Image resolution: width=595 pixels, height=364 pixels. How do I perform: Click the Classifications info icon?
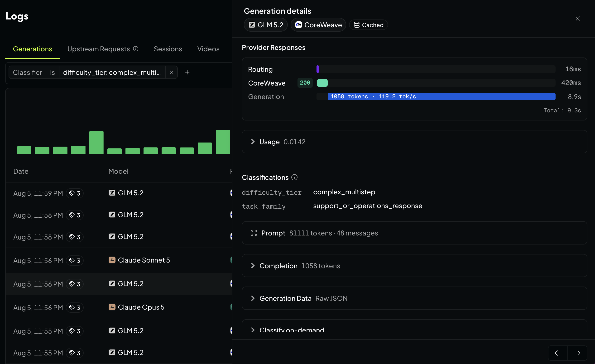(294, 177)
